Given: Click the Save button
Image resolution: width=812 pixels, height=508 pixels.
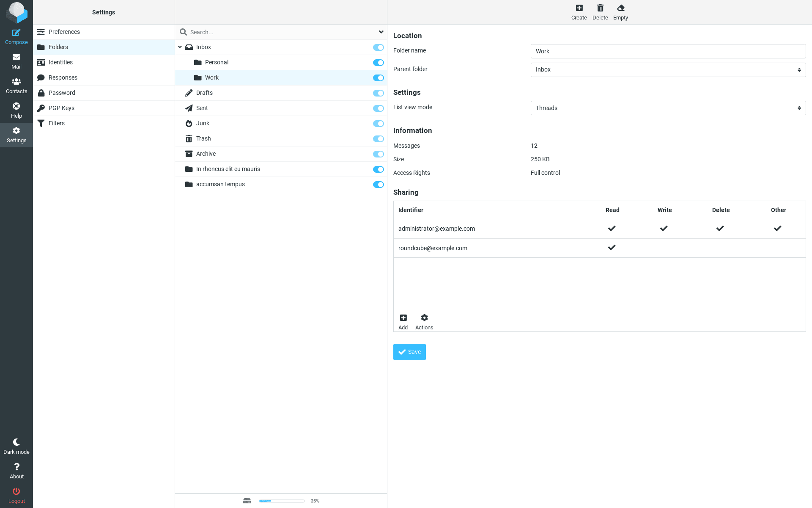Looking at the screenshot, I should pos(409,352).
